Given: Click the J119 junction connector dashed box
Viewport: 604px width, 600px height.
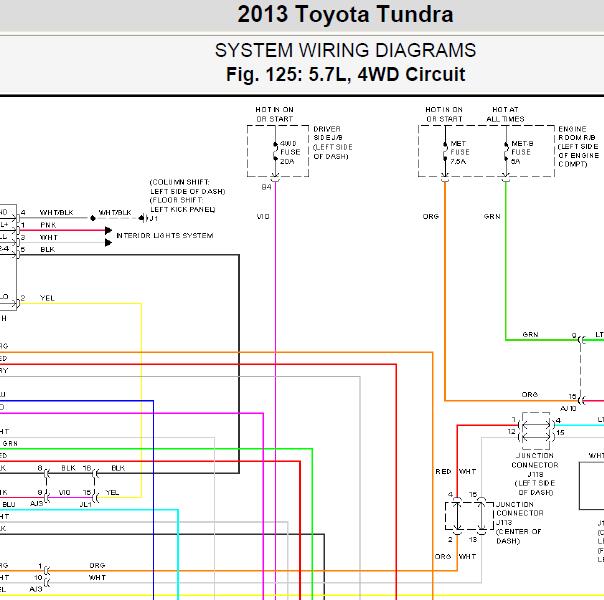Looking at the screenshot, I should tap(536, 431).
